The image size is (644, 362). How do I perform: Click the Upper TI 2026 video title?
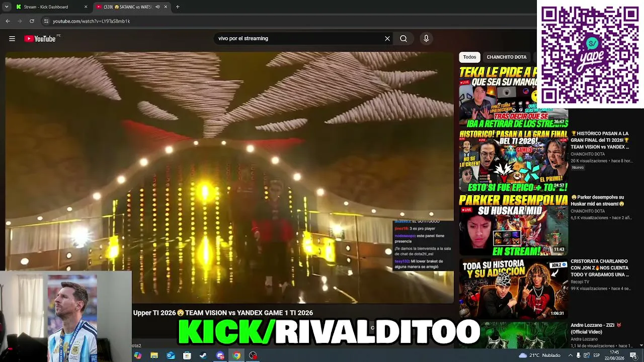click(x=223, y=313)
